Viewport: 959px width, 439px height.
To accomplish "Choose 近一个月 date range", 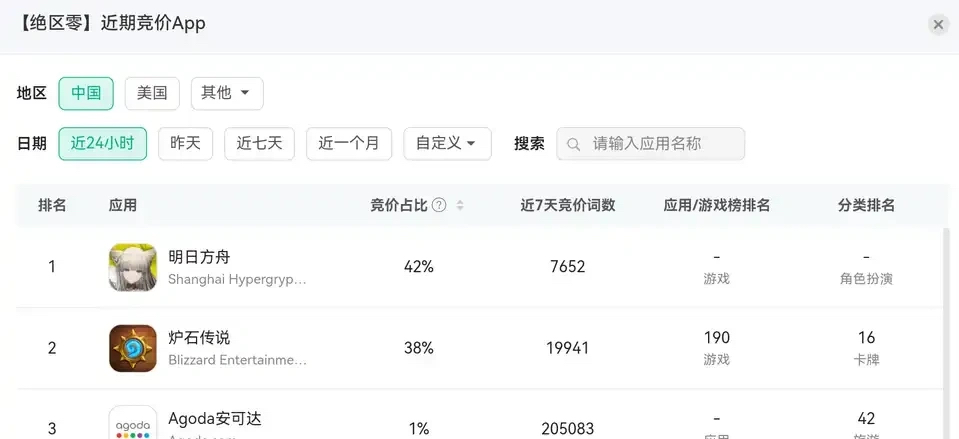I will [349, 143].
